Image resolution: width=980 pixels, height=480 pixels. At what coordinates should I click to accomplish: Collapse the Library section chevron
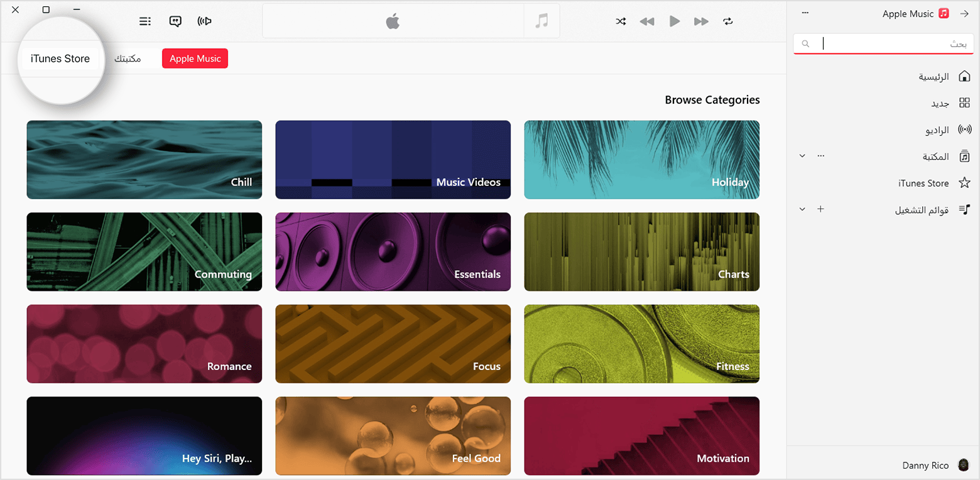[x=802, y=155]
